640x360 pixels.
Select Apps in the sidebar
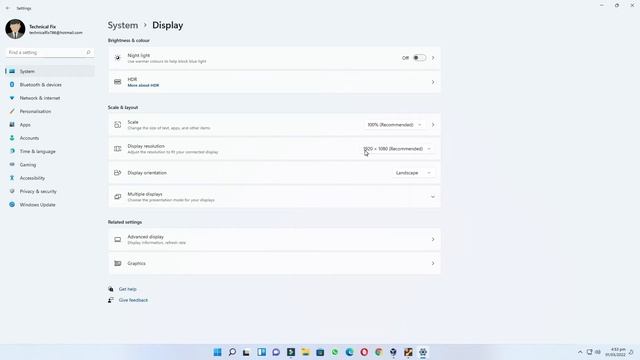click(50, 125)
